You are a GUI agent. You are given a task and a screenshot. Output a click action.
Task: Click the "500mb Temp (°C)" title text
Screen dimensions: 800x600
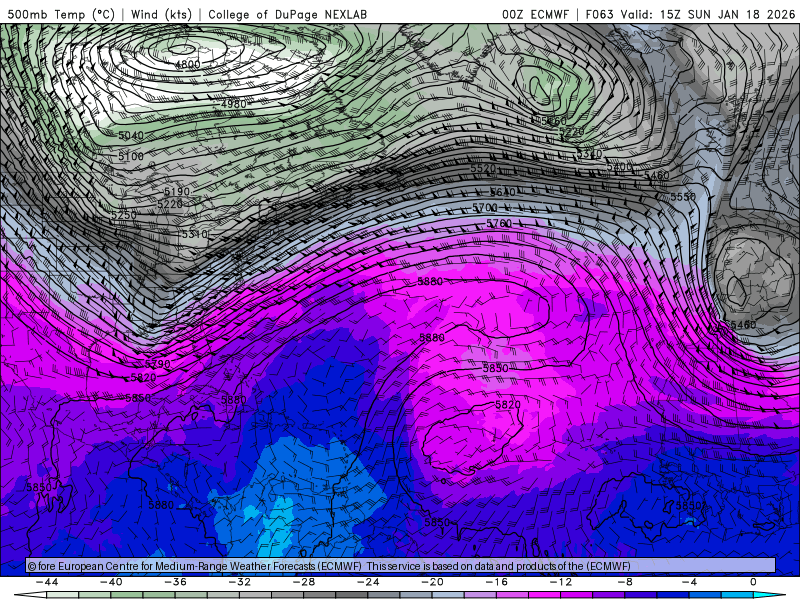click(61, 14)
